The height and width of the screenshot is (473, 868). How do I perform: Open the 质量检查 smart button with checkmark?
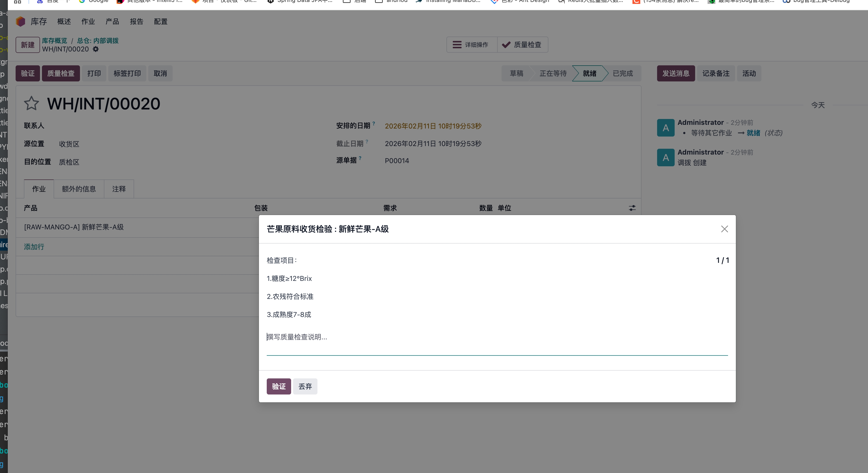pos(523,44)
